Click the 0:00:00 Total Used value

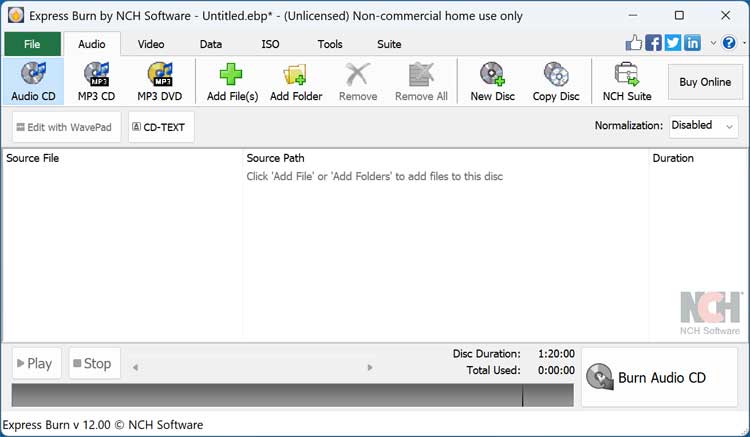point(556,370)
